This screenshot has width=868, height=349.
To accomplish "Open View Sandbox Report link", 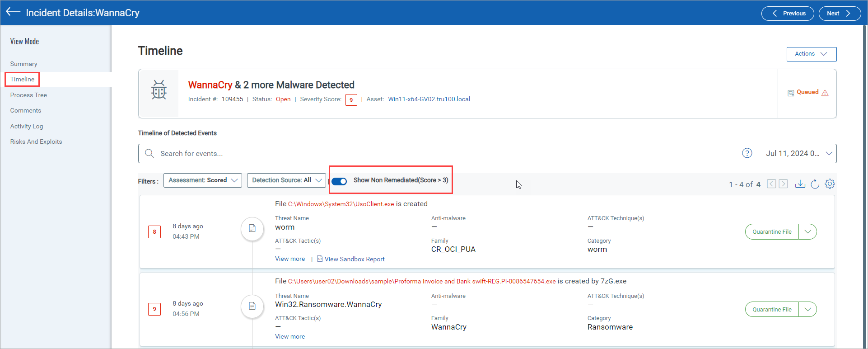I will click(355, 259).
